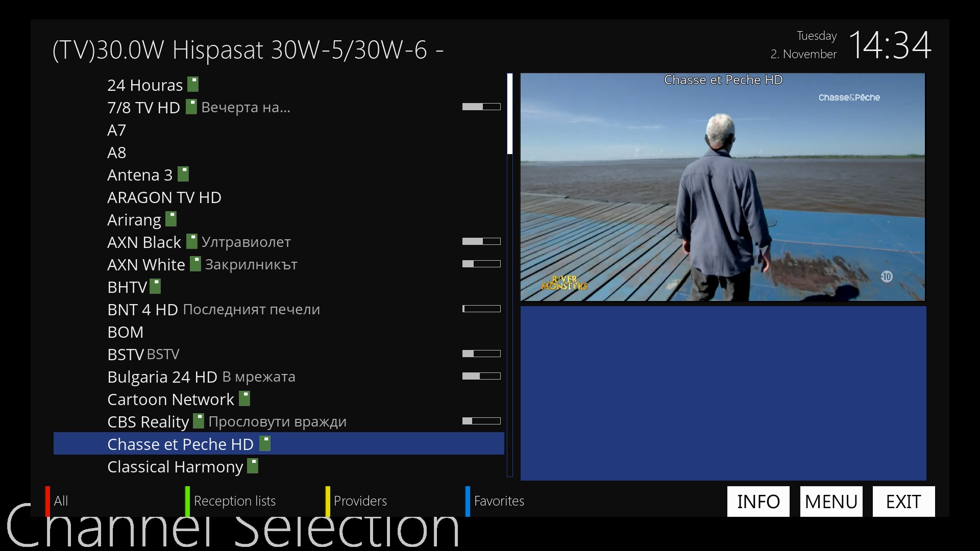
Task: Click green icon next to AXN White
Action: point(195,264)
